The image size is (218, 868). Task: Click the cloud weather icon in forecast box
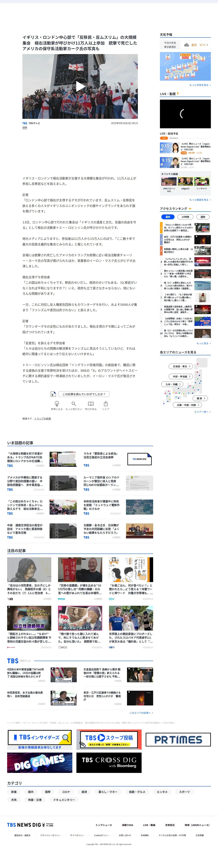187,45
